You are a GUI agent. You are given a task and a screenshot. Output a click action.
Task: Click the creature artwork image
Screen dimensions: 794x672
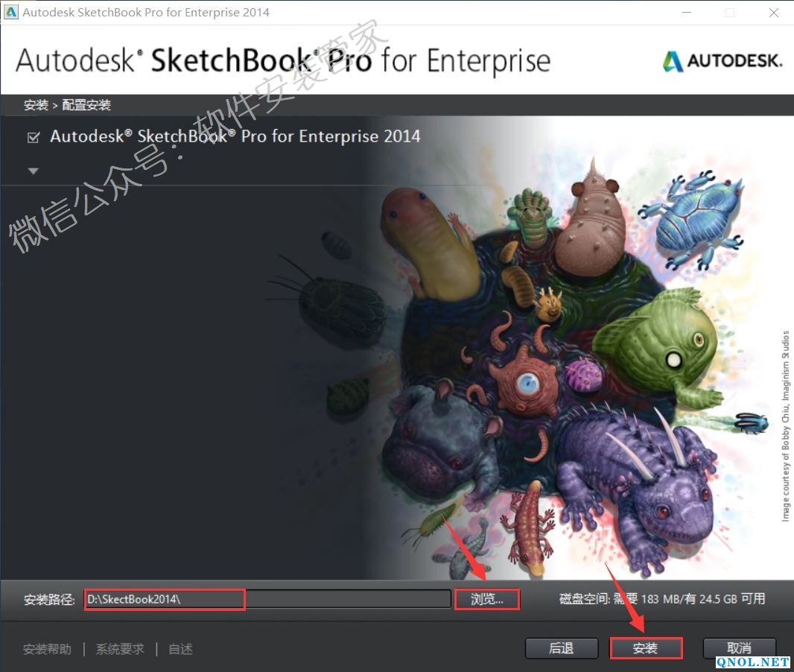[x=566, y=358]
